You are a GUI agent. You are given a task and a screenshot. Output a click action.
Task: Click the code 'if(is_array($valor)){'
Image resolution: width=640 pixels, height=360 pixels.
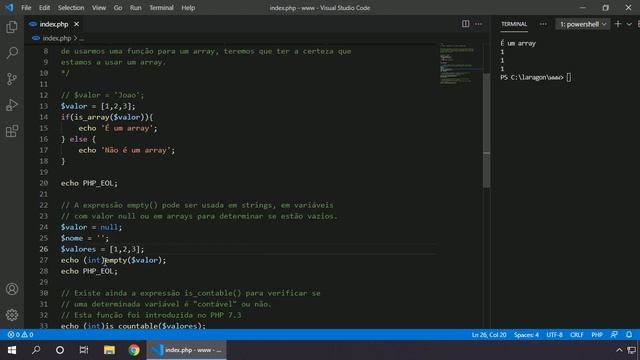pyautogui.click(x=107, y=117)
